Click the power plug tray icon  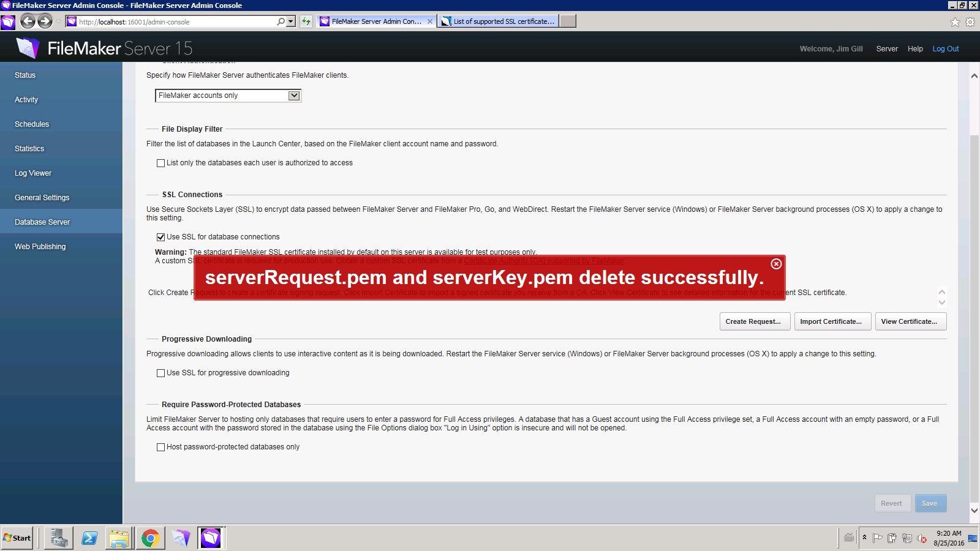(892, 538)
